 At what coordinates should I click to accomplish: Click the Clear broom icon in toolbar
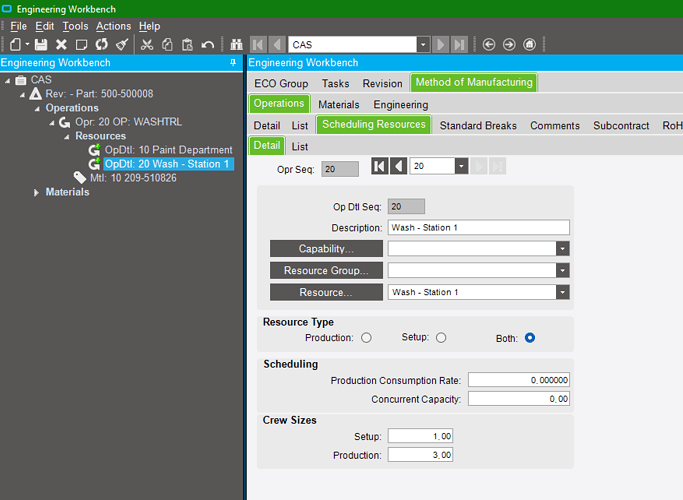122,44
